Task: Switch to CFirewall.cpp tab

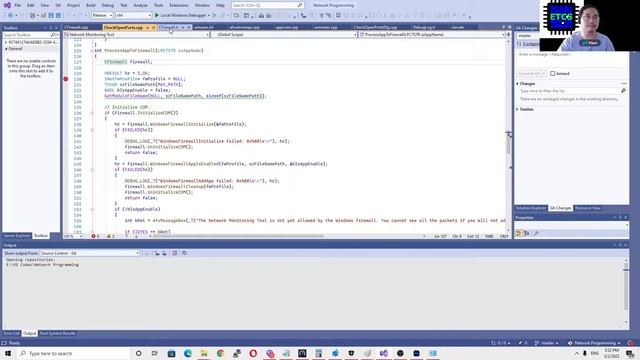Action: pyautogui.click(x=76, y=27)
